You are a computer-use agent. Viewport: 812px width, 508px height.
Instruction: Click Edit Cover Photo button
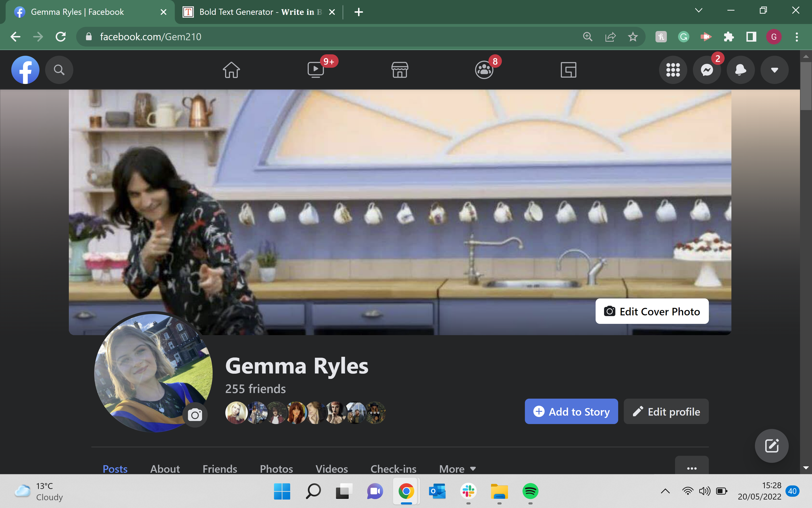tap(652, 311)
